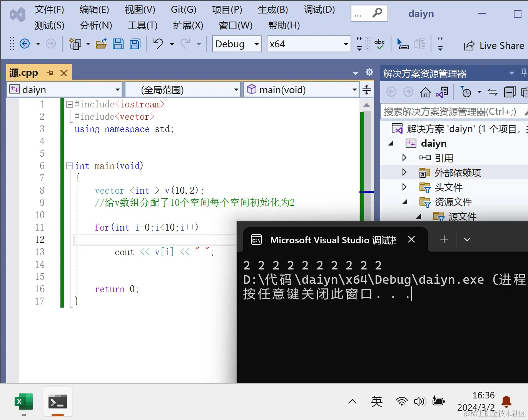Viewport: 528px width, 420px height.
Task: Open the Git(G) menu
Action: click(x=184, y=10)
